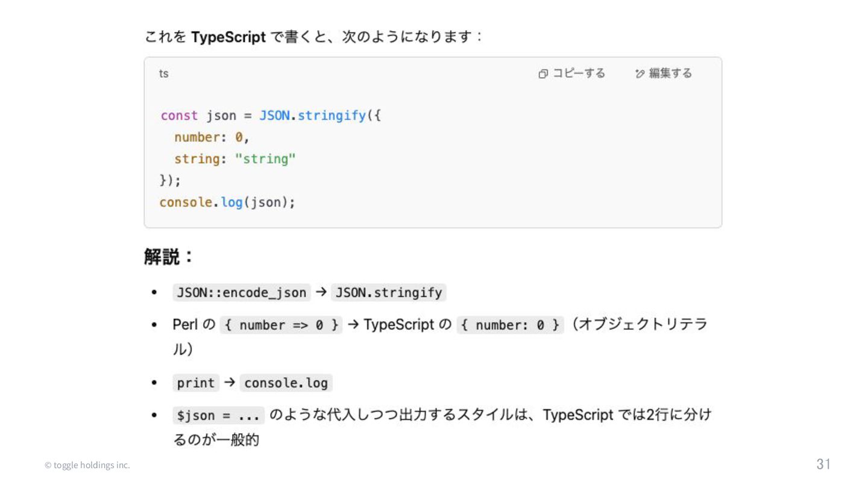This screenshot has width=868, height=488.
Task: Click the copy icon in code block header
Action: click(x=543, y=74)
